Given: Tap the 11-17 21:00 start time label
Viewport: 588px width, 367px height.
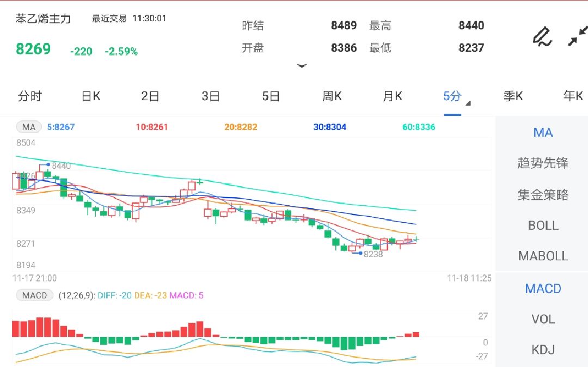Looking at the screenshot, I should [34, 278].
